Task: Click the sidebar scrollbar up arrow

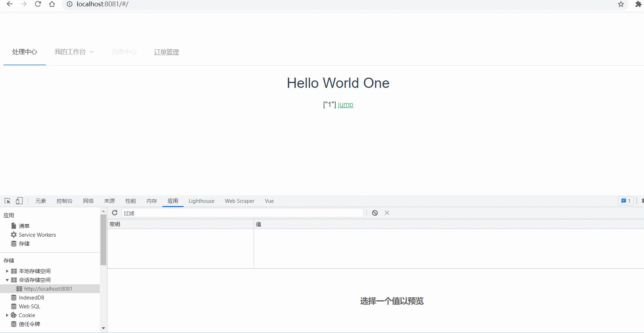Action: coord(103,211)
